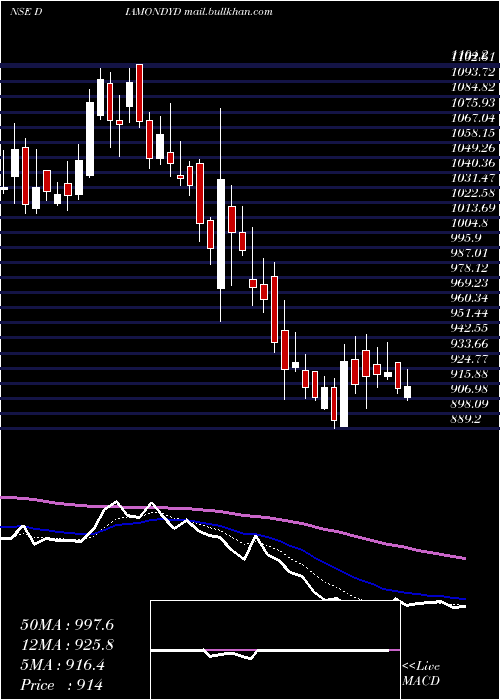Click the 1084.82 price axis label
Screen dimensions: 500x700
pyautogui.click(x=473, y=88)
